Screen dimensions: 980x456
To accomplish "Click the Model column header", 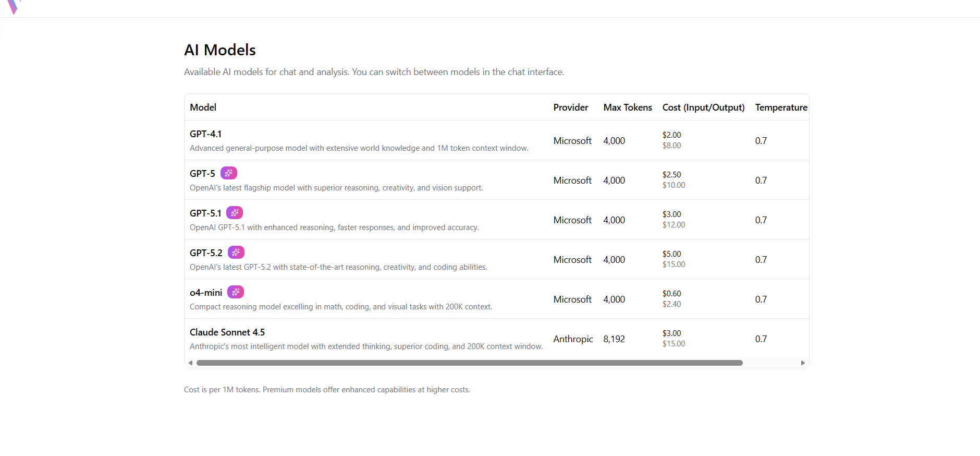I will point(203,107).
